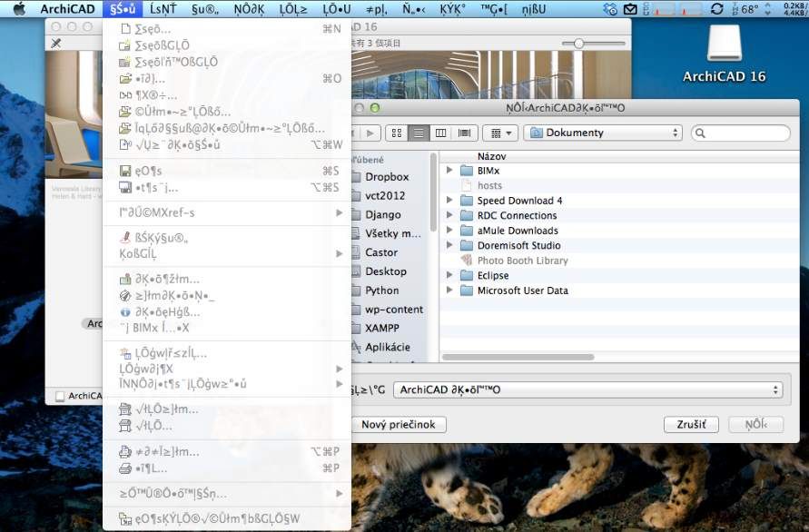Screen dimensions: 809x532
Task: Select XAMPP in the sidebar
Action: coord(381,328)
